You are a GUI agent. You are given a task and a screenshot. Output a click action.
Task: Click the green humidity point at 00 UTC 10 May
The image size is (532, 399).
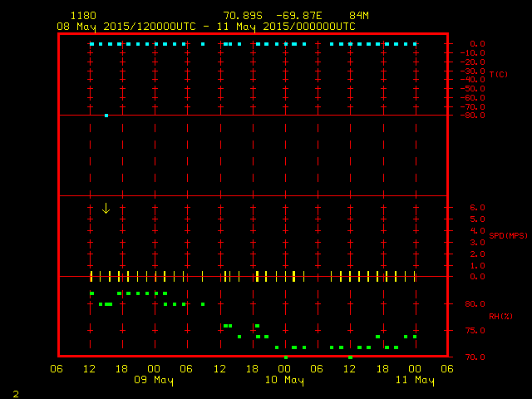[x=286, y=357]
